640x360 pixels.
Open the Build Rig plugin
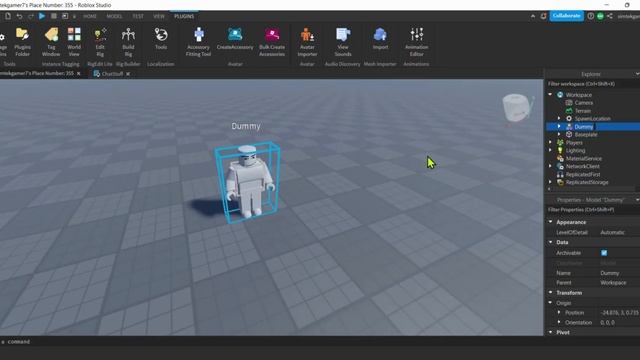(128, 42)
